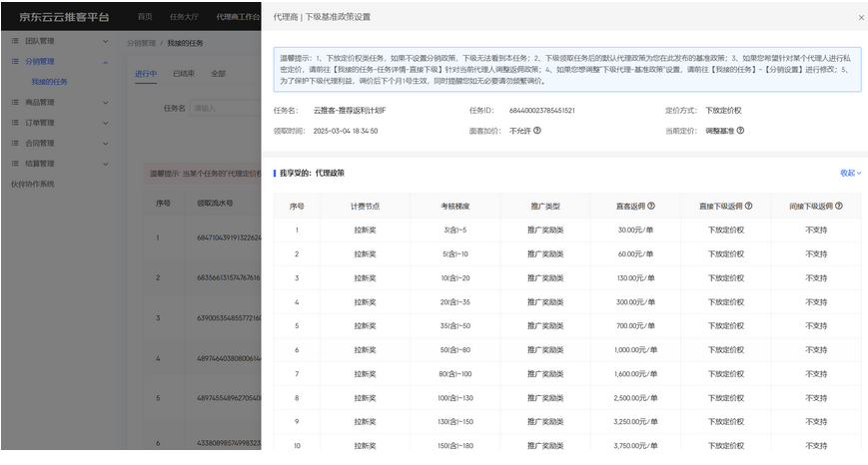Click tier cell 80(含)~100
868x465 pixels.
455,374
